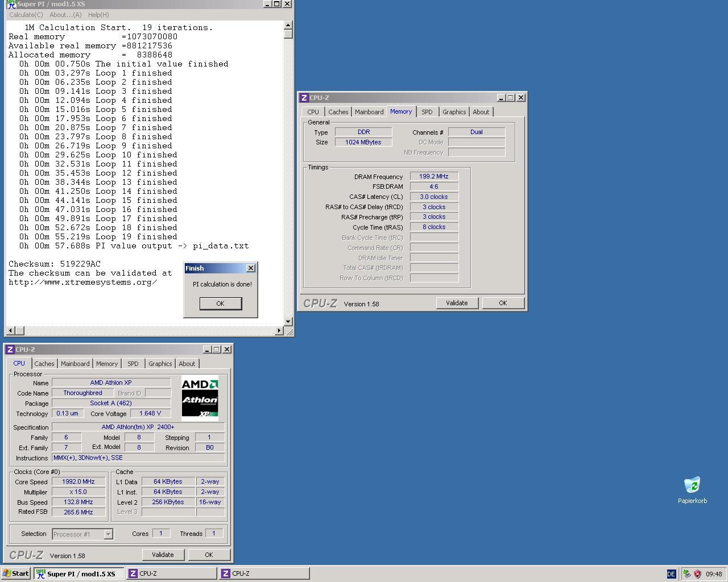Click the Specification AMD Athlon(tm) XP 2400+ field

[x=138, y=427]
